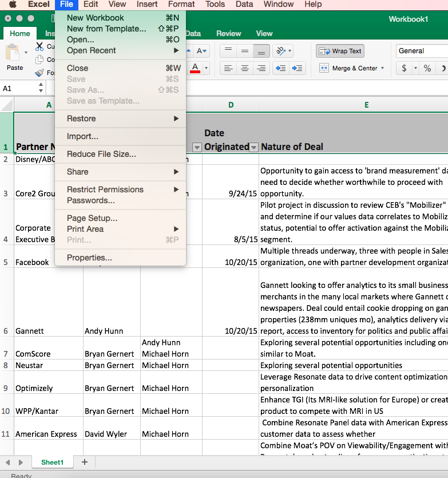The height and width of the screenshot is (478, 448).
Task: Click the center horizontal alignment icon
Action: (x=245, y=68)
